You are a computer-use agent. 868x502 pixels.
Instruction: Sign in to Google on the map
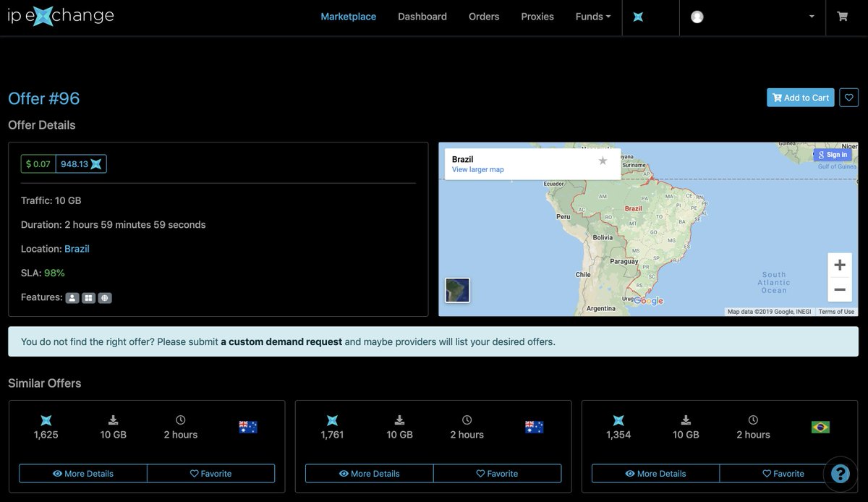coord(833,155)
